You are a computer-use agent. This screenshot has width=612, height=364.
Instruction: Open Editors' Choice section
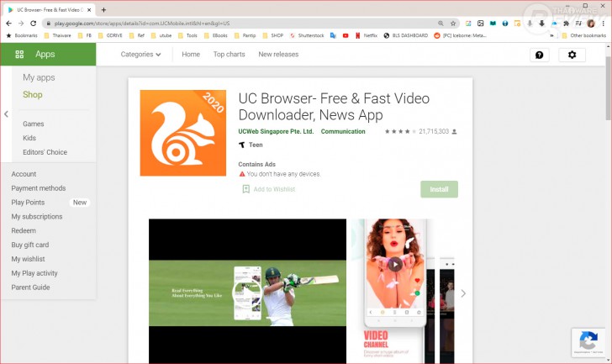(45, 152)
